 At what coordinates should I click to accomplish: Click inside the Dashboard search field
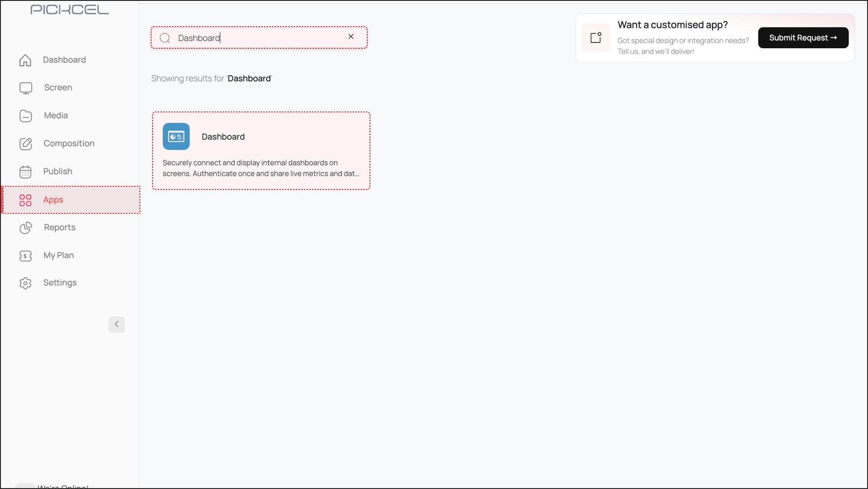click(257, 38)
